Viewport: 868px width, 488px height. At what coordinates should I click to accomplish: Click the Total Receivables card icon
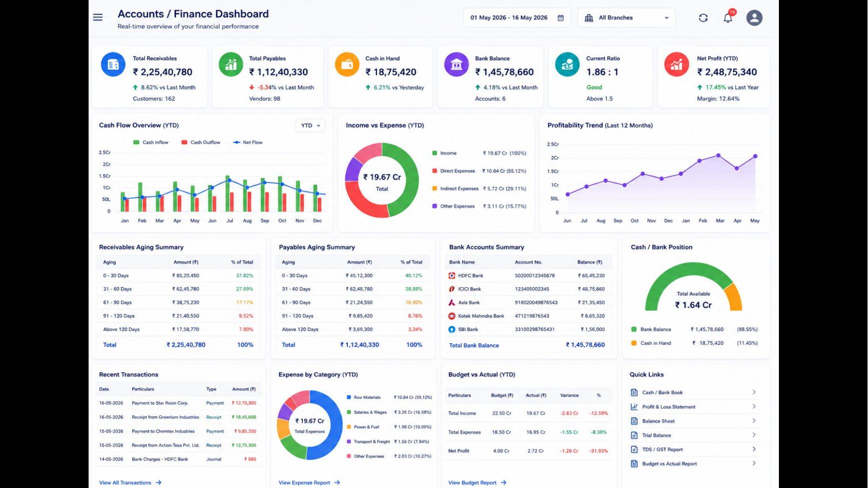click(113, 65)
